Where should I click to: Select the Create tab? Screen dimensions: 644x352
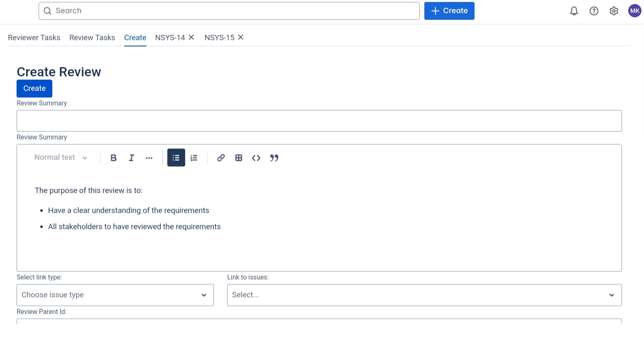point(135,37)
